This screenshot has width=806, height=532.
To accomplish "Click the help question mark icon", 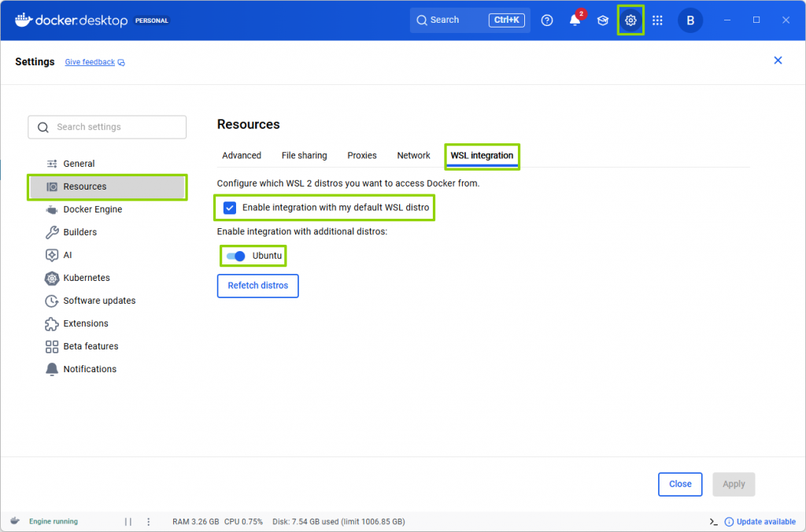I will 547,20.
